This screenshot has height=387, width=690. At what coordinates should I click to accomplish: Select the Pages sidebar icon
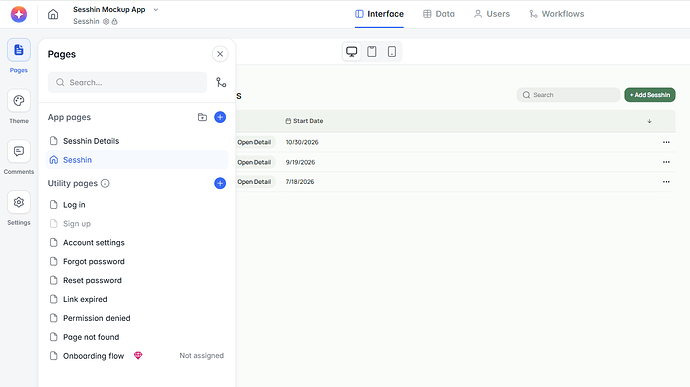tap(18, 50)
